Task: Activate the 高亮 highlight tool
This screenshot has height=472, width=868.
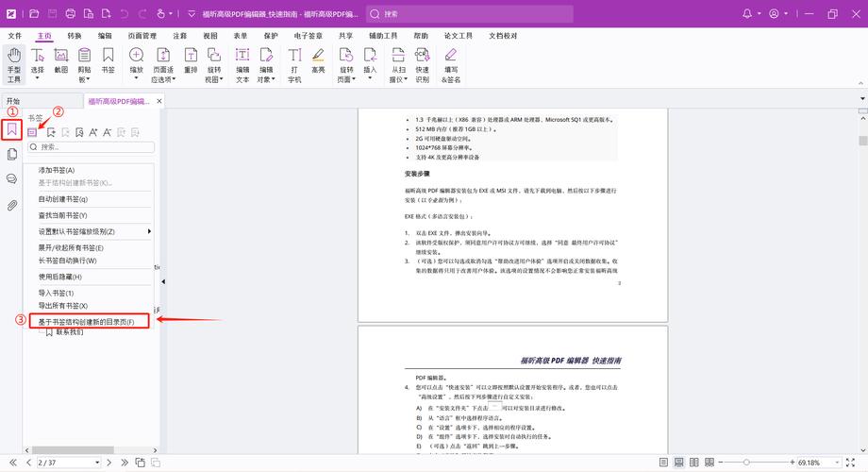Action: 318,61
